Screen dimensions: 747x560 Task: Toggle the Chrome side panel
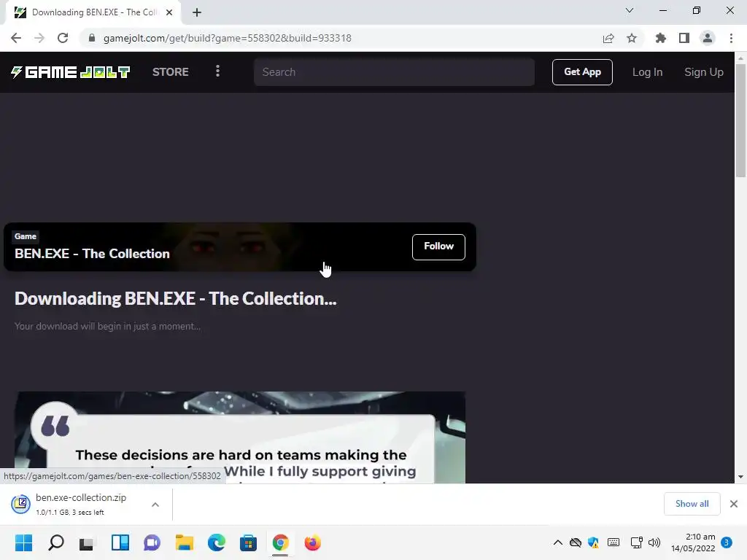[684, 38]
